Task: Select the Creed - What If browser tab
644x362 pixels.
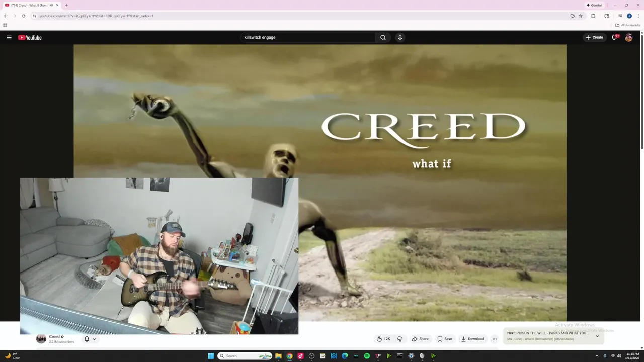Action: tap(32, 5)
